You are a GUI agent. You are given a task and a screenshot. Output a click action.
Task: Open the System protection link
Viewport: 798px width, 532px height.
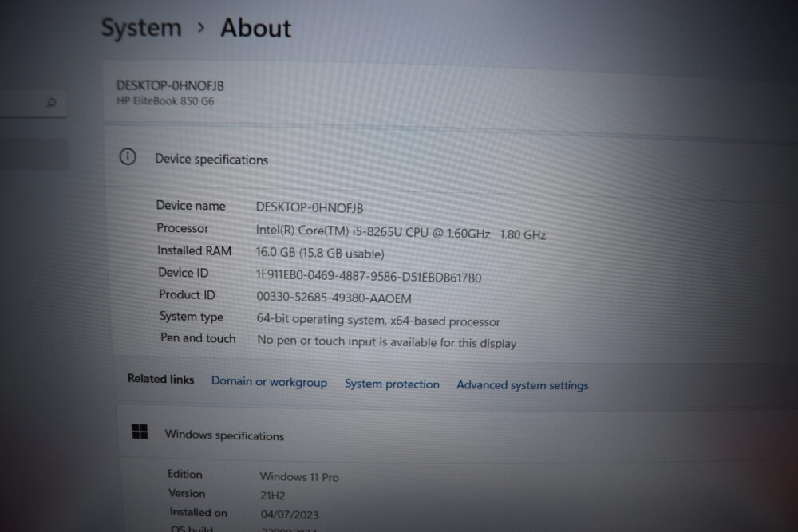point(392,384)
